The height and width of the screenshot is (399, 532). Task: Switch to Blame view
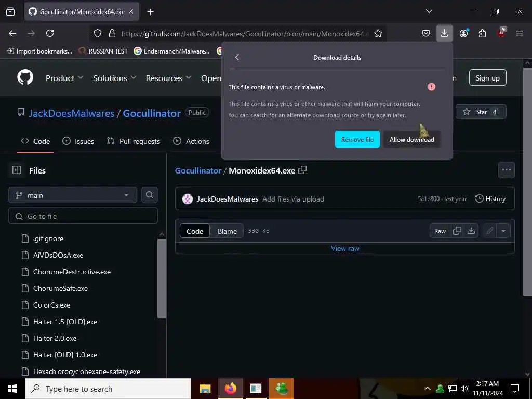click(227, 231)
